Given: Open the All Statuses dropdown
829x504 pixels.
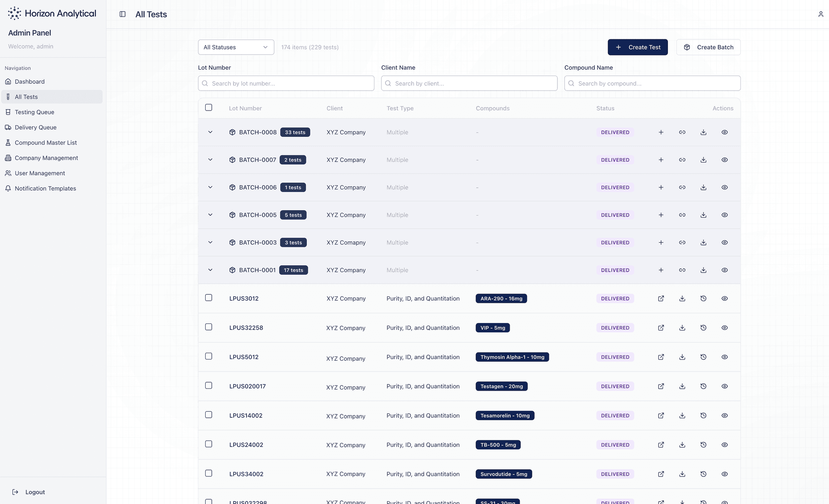Looking at the screenshot, I should coord(236,47).
